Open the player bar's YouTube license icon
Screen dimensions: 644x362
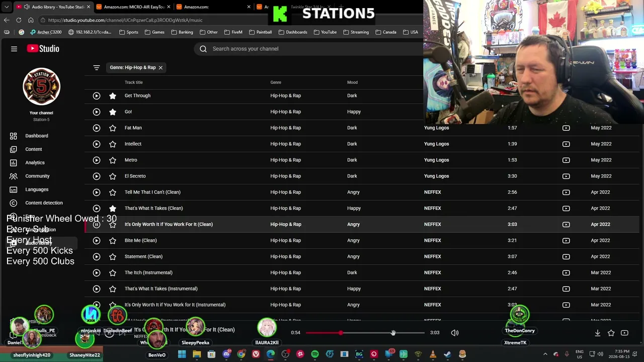tap(624, 333)
